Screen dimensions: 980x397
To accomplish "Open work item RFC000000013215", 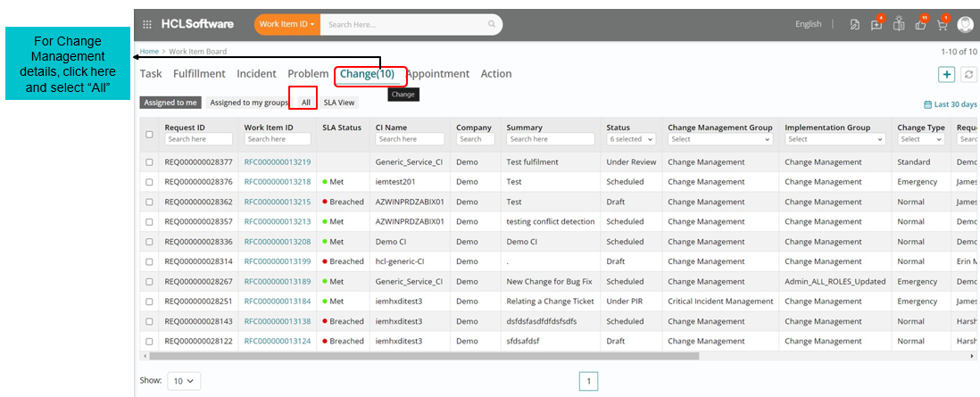I will point(278,202).
